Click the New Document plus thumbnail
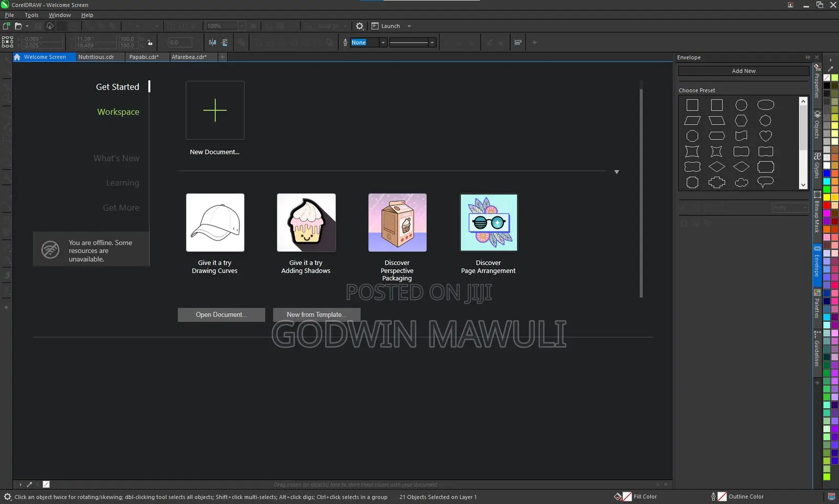The height and width of the screenshot is (504, 839). click(215, 110)
